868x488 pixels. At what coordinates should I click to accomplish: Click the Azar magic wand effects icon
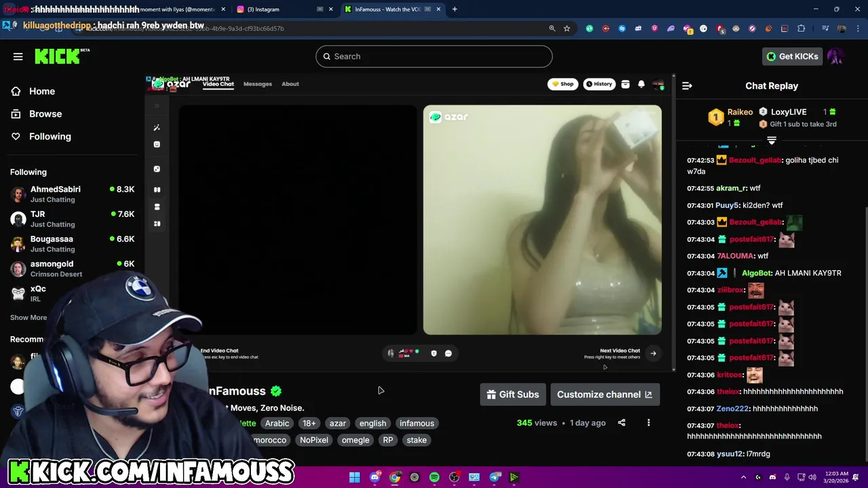coord(157,127)
